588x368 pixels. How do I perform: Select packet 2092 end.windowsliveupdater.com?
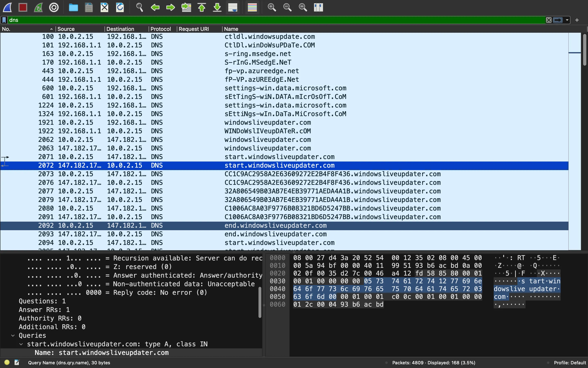pos(284,226)
